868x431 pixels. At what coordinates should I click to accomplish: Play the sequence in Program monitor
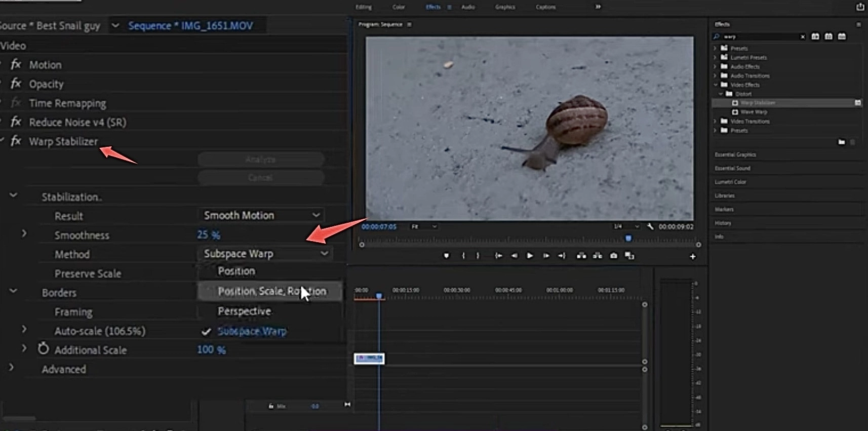pyautogui.click(x=530, y=256)
